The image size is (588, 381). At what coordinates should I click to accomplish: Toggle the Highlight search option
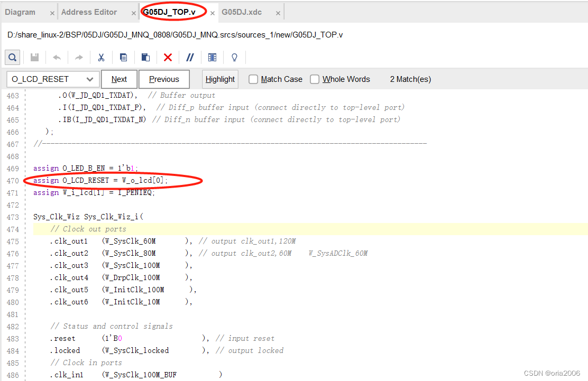pyautogui.click(x=220, y=79)
